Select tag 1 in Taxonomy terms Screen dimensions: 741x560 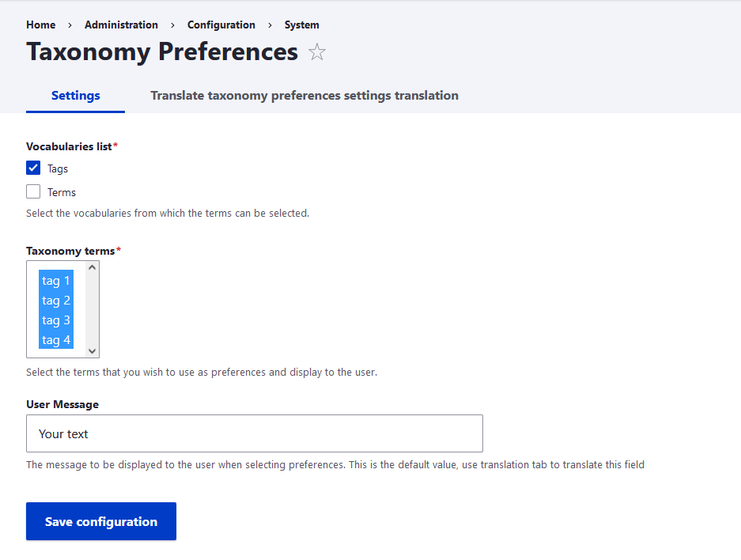(x=56, y=280)
